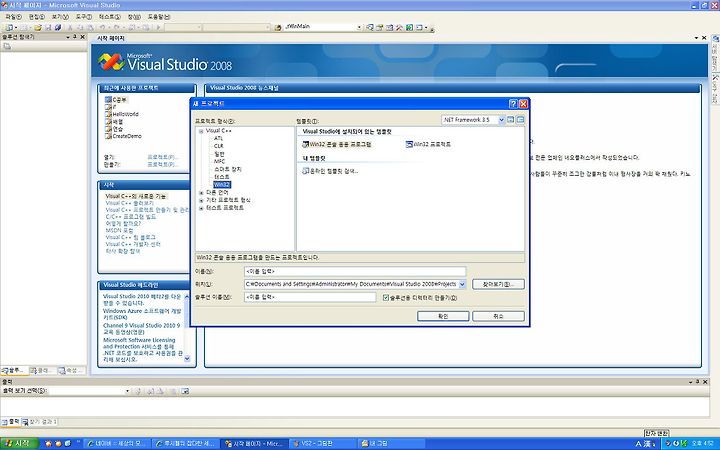
Task: Click the Channel 9 Visual Studio 2010 link
Action: [141, 328]
